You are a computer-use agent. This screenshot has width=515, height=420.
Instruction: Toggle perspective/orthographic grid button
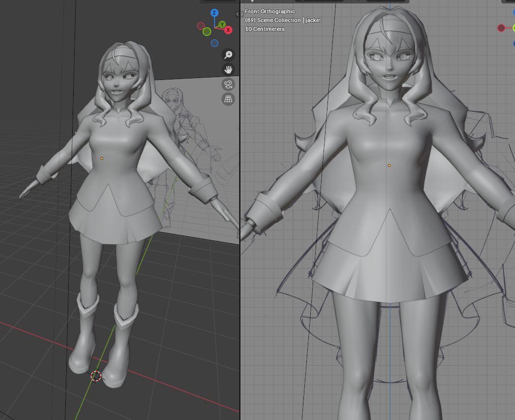(x=228, y=99)
